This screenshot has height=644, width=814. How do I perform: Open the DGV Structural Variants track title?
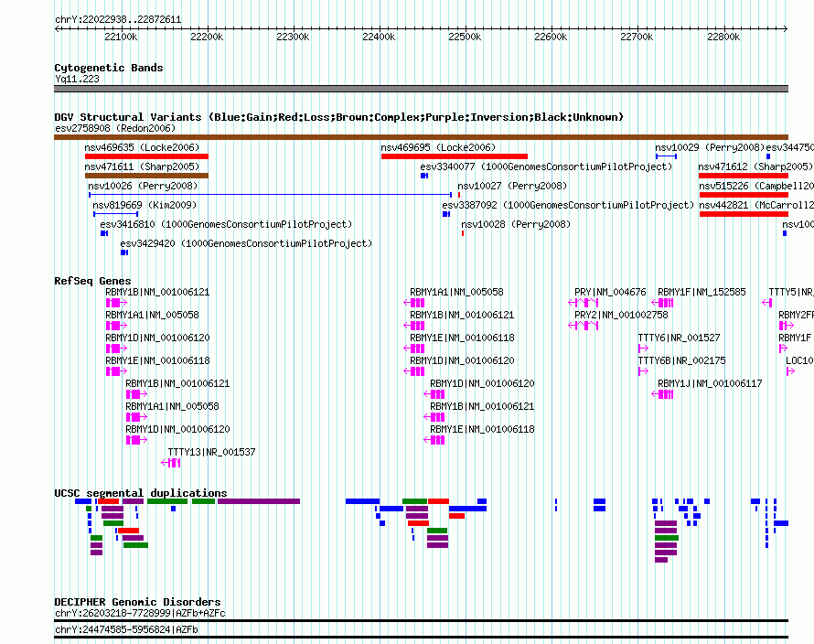tap(339, 117)
